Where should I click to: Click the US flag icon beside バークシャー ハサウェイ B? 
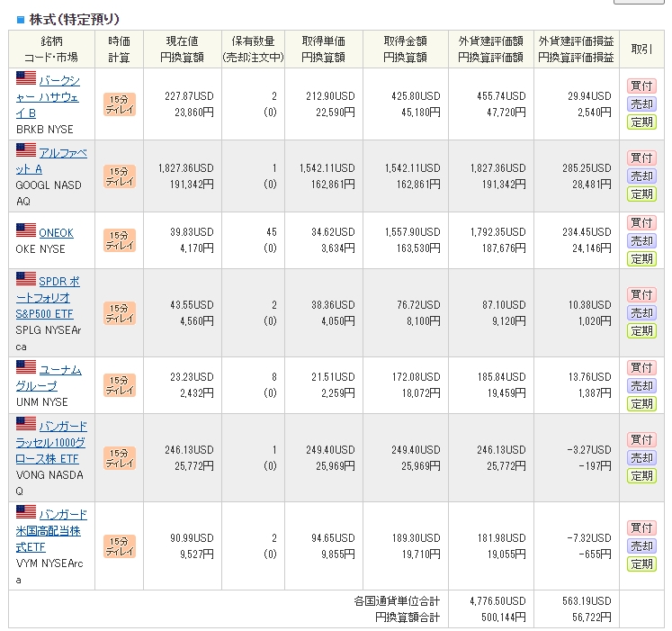tap(26, 77)
